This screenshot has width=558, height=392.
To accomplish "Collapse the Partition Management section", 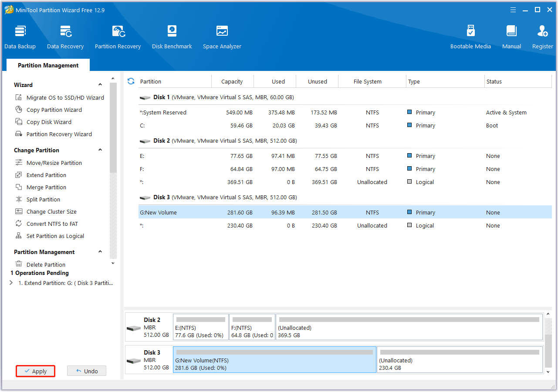I will point(100,252).
